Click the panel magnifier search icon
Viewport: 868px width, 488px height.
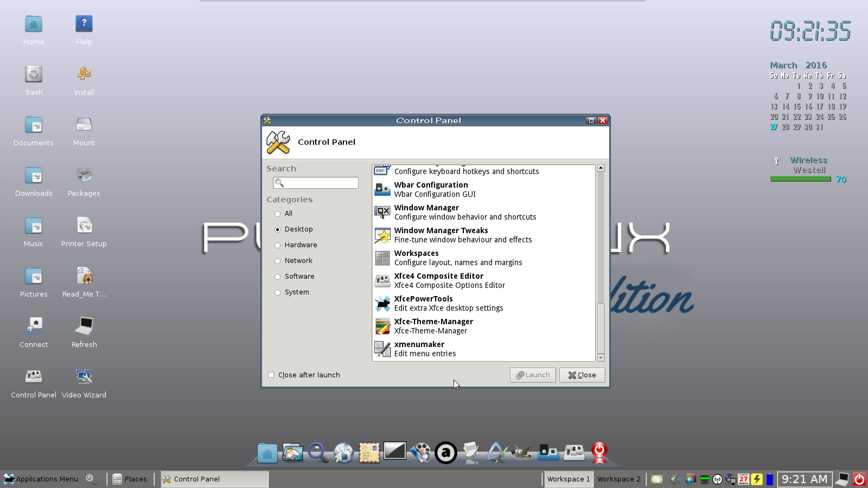coord(91,479)
